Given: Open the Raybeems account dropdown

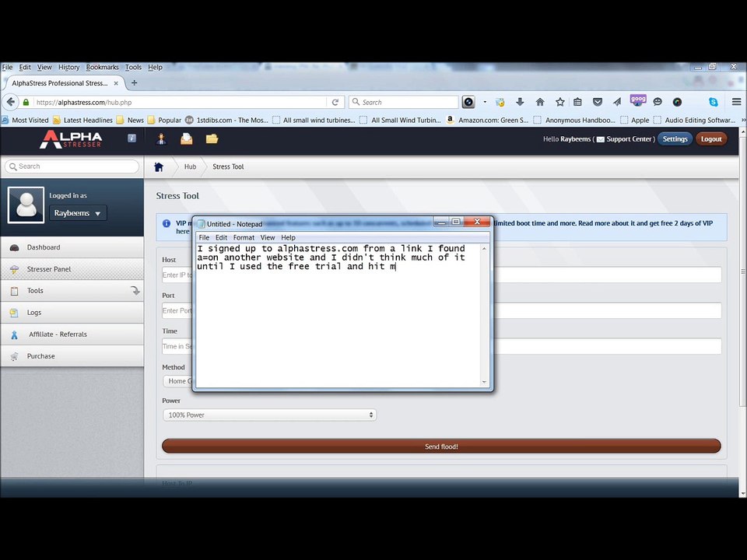Looking at the screenshot, I should pyautogui.click(x=78, y=213).
